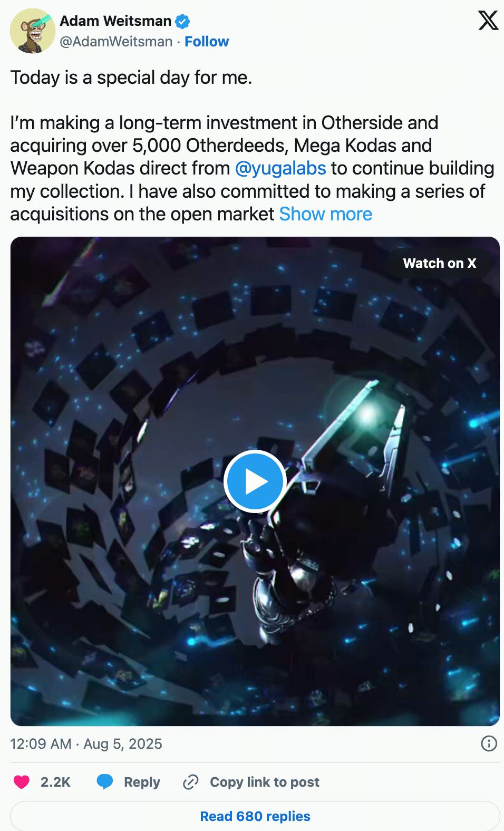Click the reply speech bubble icon

click(x=105, y=782)
